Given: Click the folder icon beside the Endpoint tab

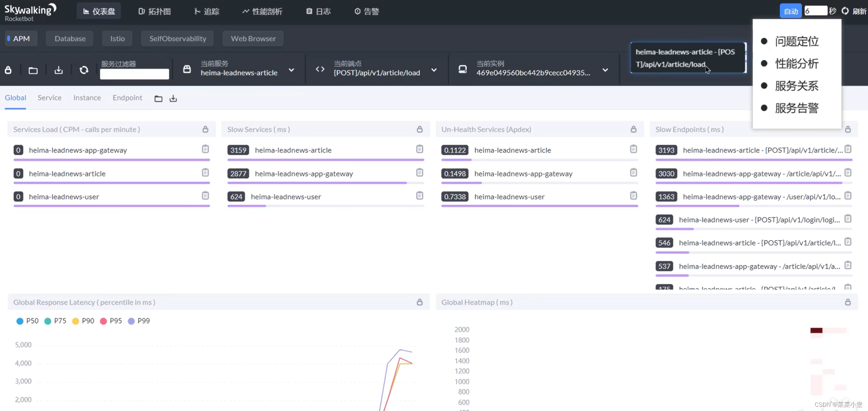Looking at the screenshot, I should click(158, 99).
